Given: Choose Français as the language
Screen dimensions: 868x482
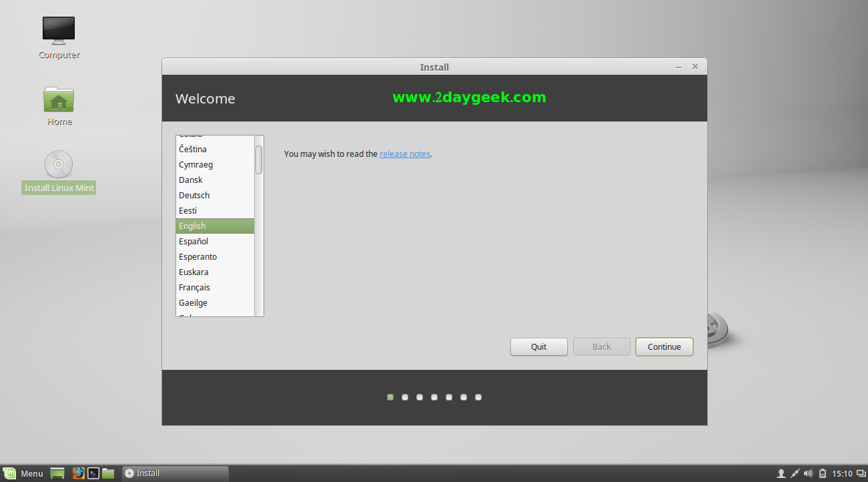Looking at the screenshot, I should coord(215,287).
